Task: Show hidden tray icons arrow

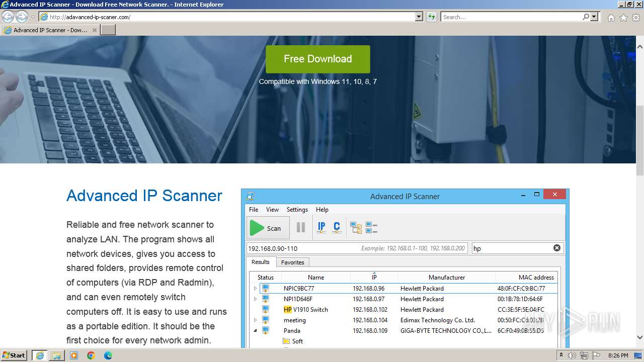Action: tap(561, 355)
